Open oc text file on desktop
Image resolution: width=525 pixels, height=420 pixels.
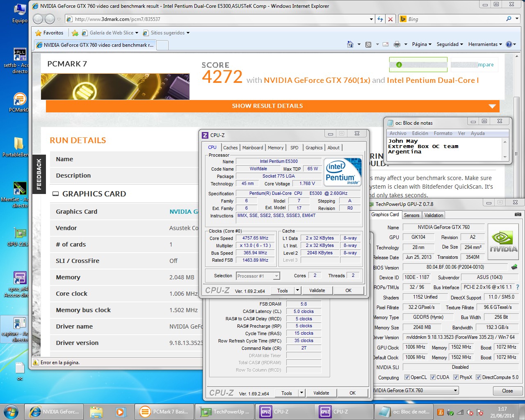(20, 371)
